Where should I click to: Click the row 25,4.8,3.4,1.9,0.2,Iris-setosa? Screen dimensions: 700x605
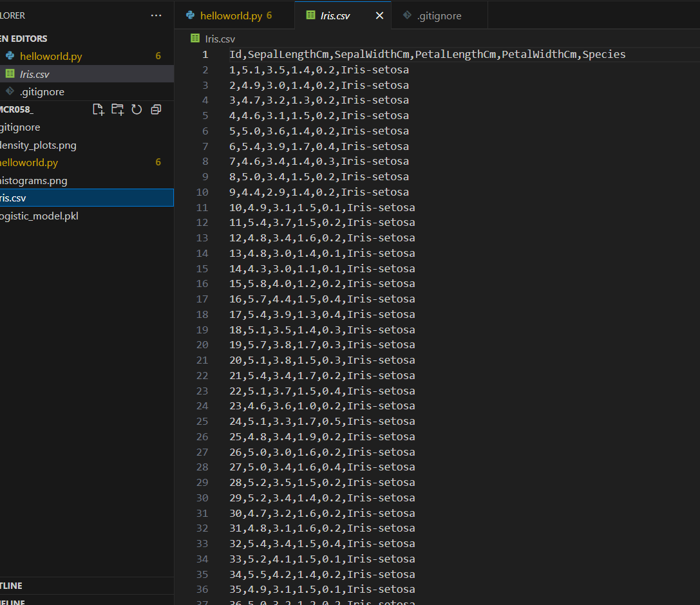point(322,437)
